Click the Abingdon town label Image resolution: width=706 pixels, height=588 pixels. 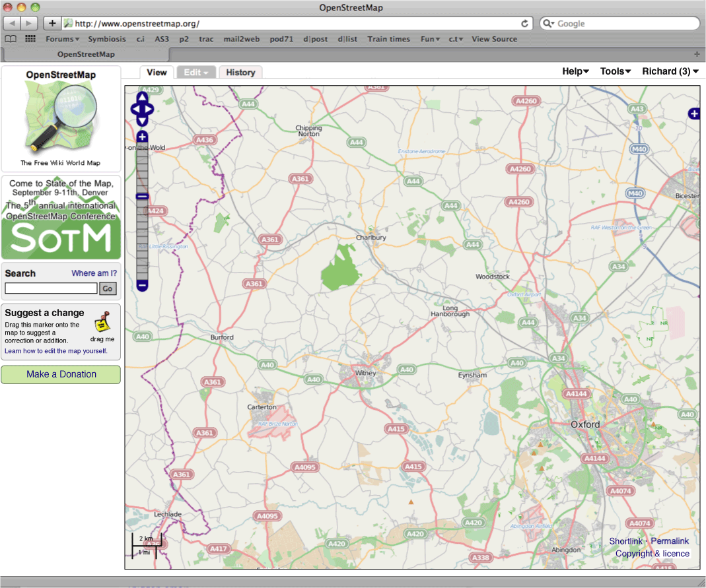tap(566, 550)
